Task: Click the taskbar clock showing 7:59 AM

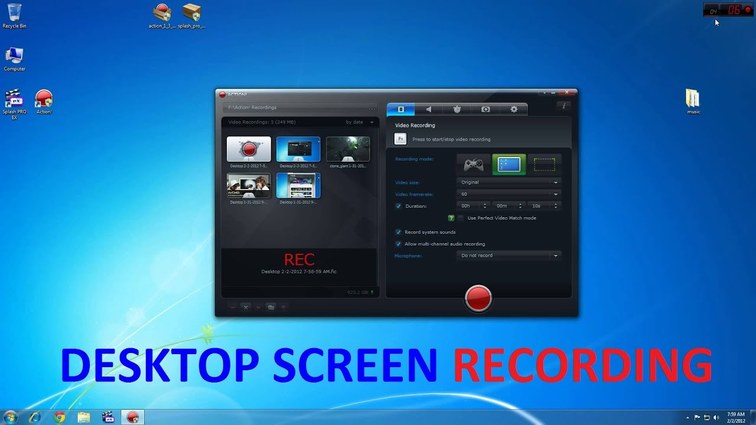Action: pyautogui.click(x=736, y=418)
